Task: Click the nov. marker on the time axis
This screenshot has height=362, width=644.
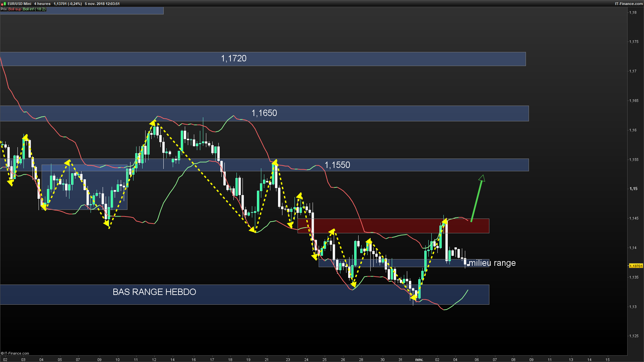Action: pos(419,360)
